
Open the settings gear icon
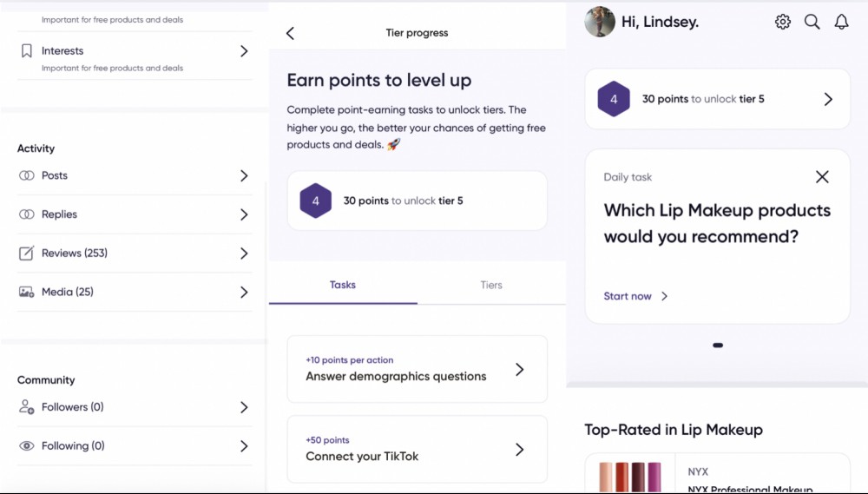coord(782,22)
